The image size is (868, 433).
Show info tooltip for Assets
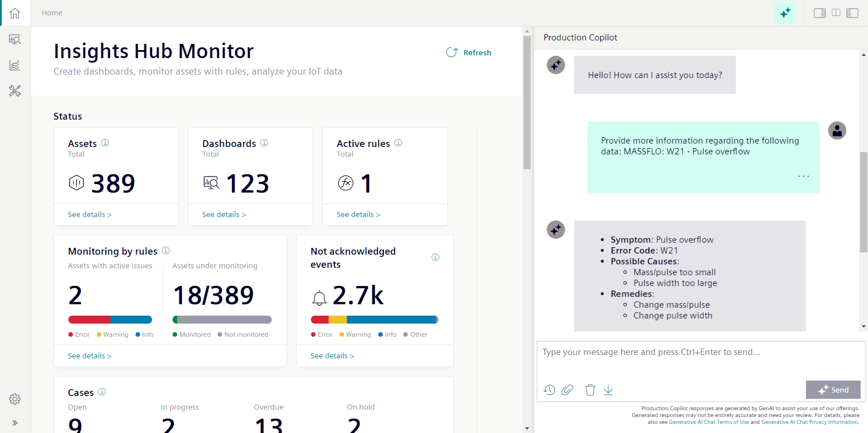tap(105, 143)
